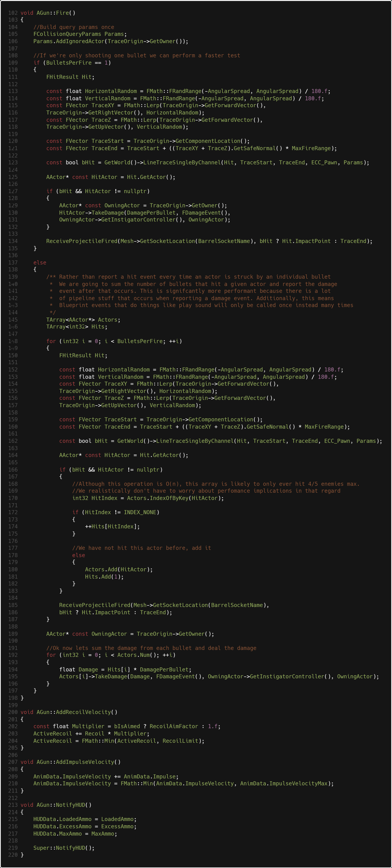Click 'BarrelSocketName' on line 185

point(237,605)
